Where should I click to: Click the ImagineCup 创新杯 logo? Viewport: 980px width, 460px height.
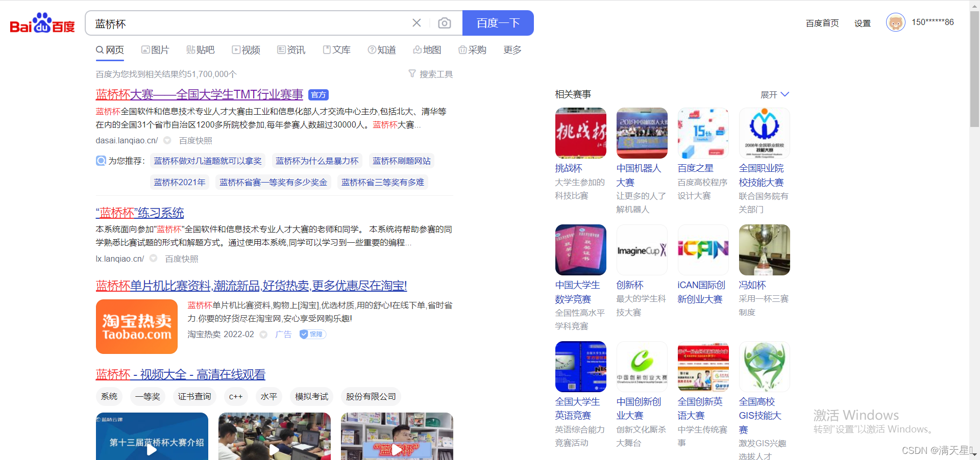click(x=642, y=250)
